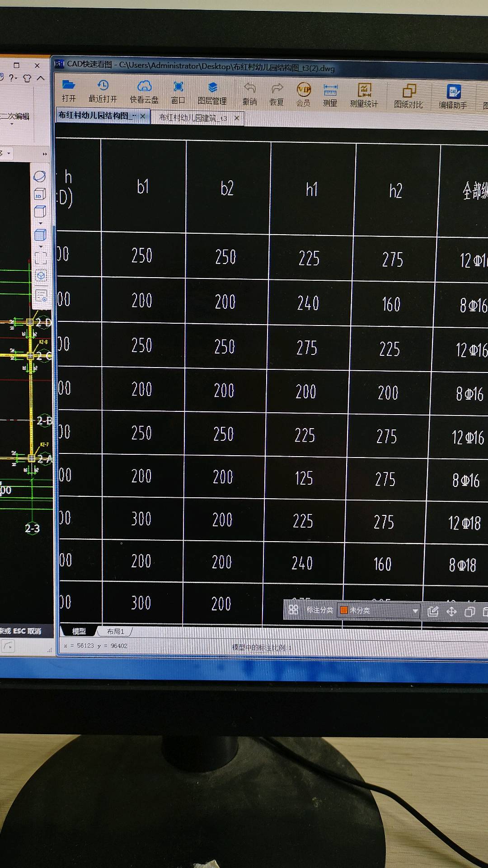The height and width of the screenshot is (868, 488).
Task: Click the shirt skin icon in left window
Action: pyautogui.click(x=27, y=78)
